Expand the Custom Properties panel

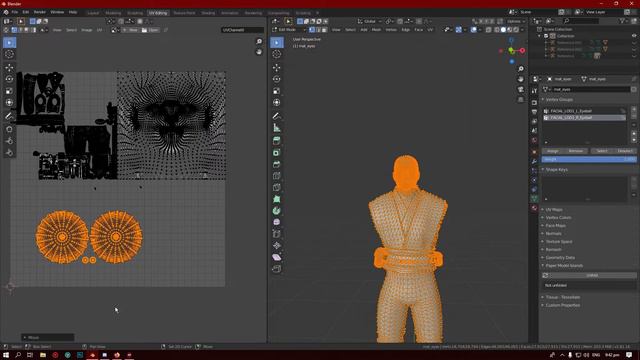(561, 305)
